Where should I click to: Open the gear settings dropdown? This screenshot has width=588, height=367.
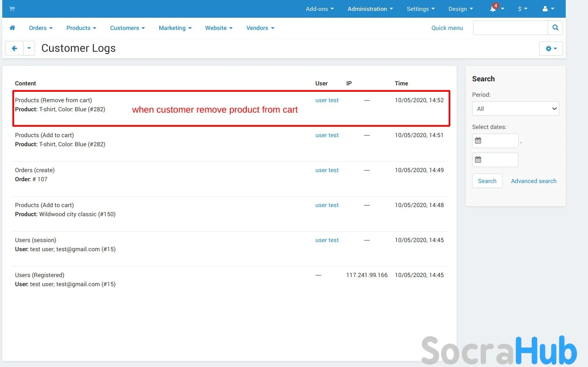tap(551, 49)
